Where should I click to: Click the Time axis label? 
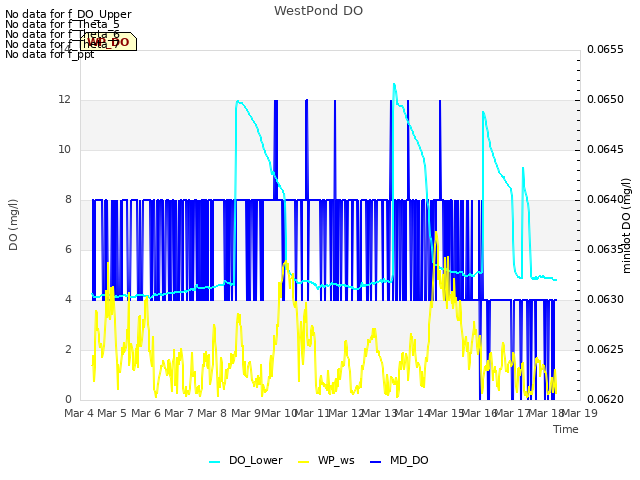click(566, 429)
